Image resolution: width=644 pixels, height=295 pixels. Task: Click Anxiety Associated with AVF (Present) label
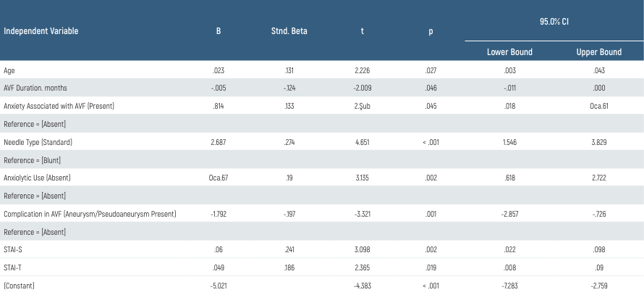(x=59, y=107)
